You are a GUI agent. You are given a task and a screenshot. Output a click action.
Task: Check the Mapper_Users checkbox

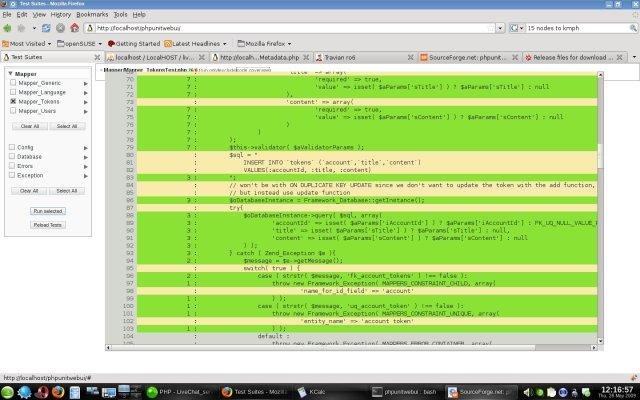coord(13,111)
